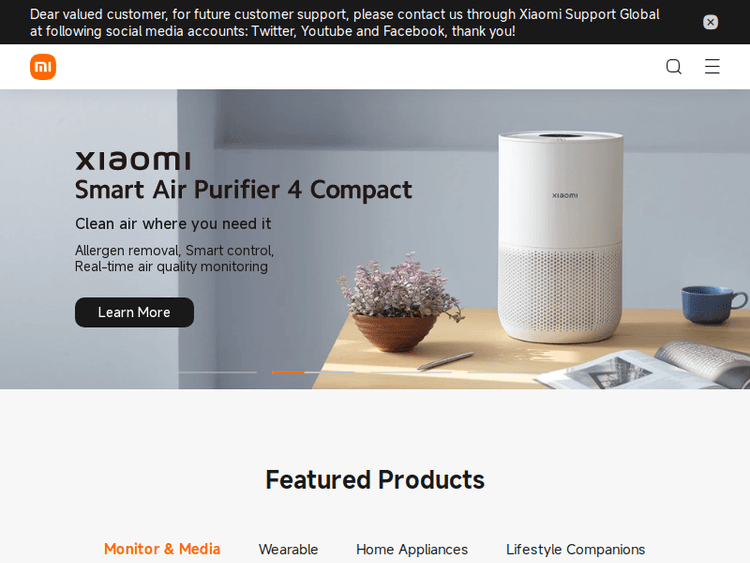Open the search magnifier icon

point(673,66)
